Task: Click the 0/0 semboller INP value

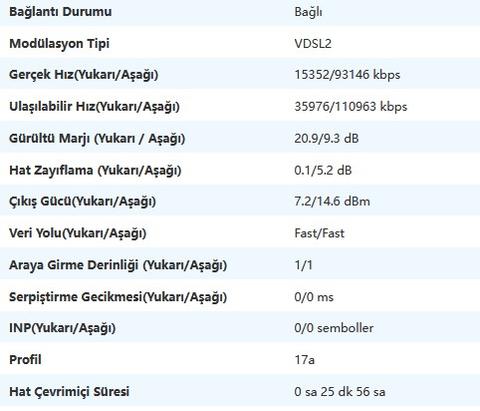Action: coord(334,328)
